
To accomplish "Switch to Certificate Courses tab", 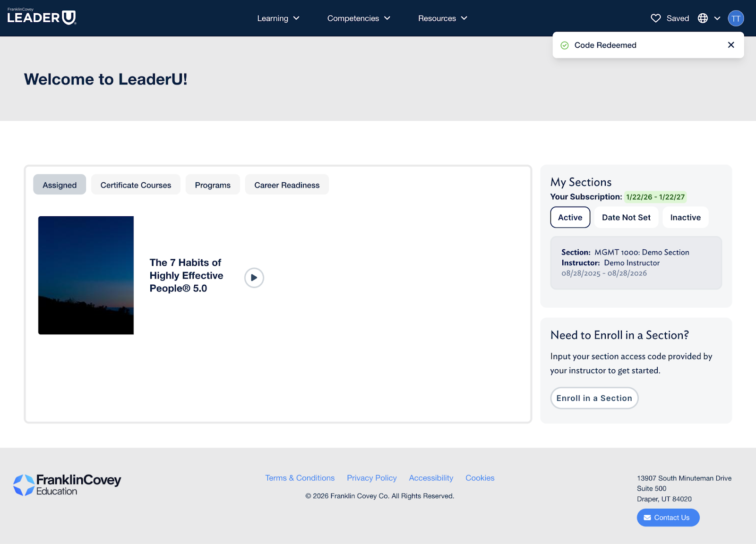I will (136, 185).
